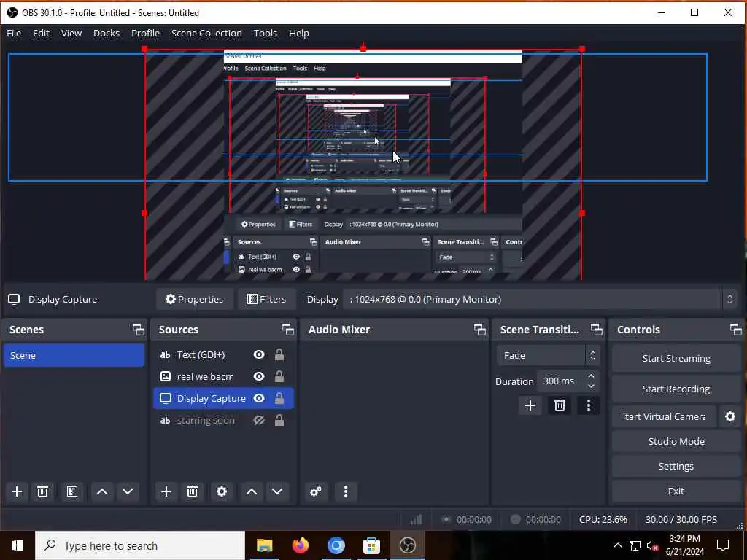Screen dimensions: 747x560
Task: Add a new scene transition
Action: (530, 405)
